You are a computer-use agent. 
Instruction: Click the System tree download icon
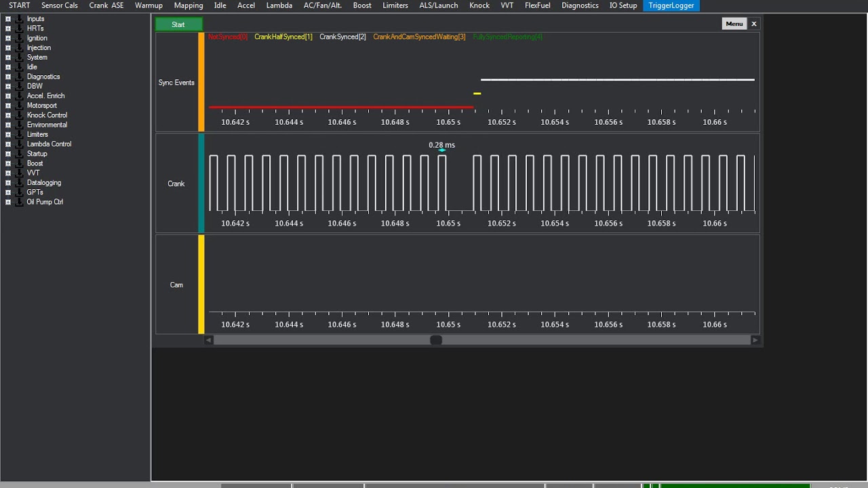18,58
